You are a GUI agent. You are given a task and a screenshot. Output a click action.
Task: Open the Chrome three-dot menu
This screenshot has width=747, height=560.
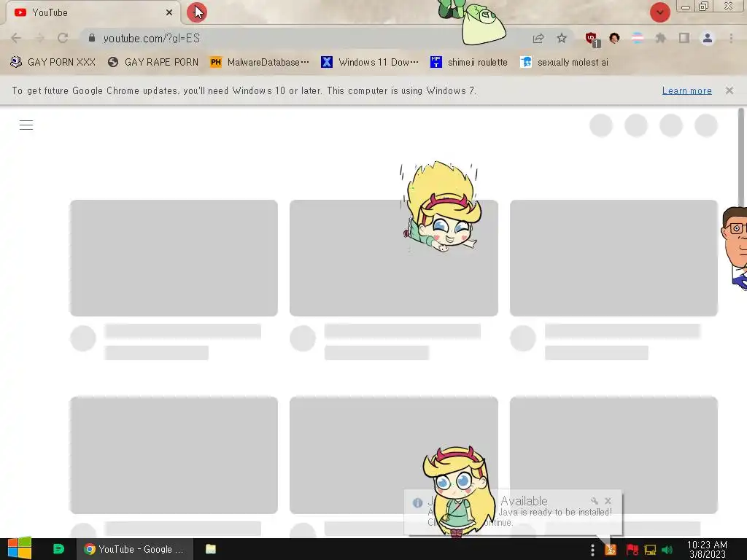click(x=731, y=38)
